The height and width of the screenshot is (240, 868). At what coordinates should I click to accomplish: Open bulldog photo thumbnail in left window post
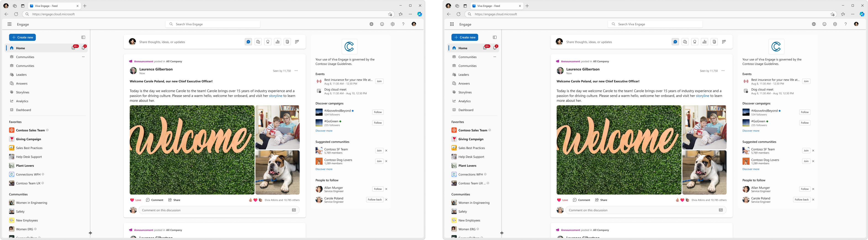tap(277, 172)
